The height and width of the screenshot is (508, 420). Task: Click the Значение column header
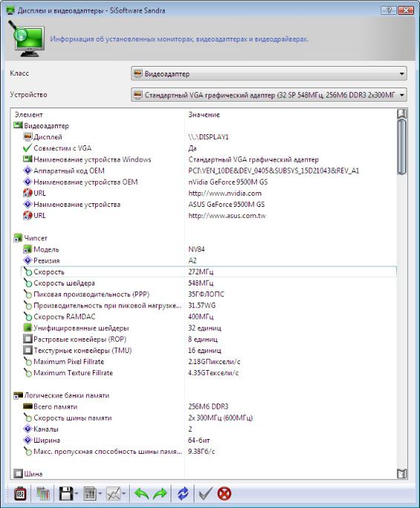pyautogui.click(x=204, y=115)
